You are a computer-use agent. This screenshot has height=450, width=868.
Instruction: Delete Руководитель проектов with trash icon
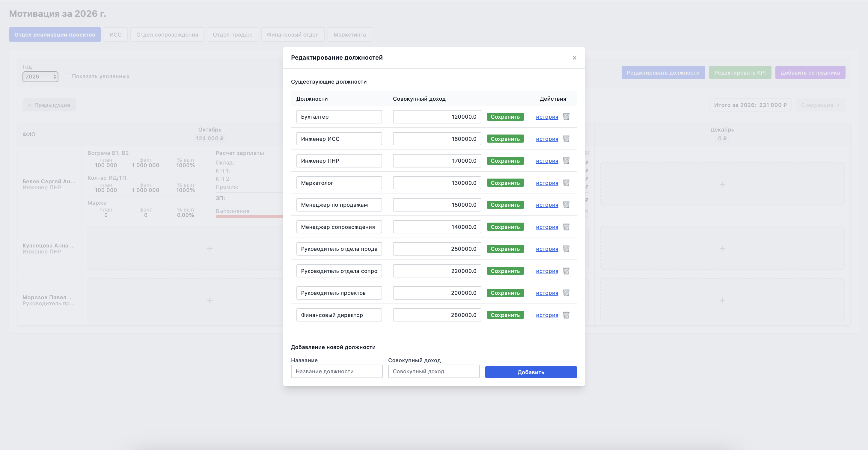pyautogui.click(x=566, y=293)
